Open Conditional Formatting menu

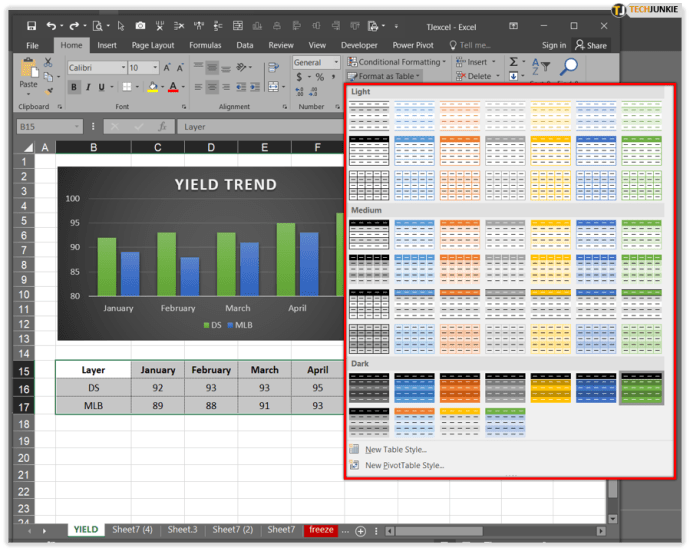396,62
